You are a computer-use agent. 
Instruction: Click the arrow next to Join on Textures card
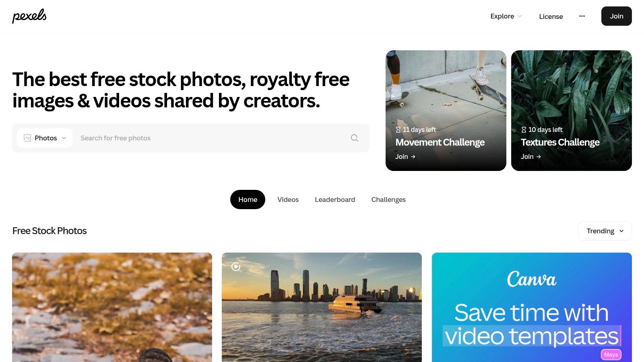[539, 156]
